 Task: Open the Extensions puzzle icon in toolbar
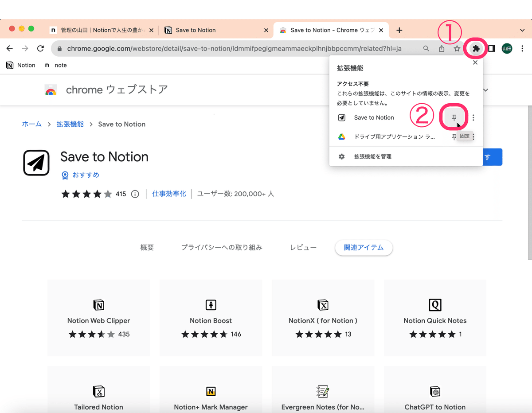(475, 48)
